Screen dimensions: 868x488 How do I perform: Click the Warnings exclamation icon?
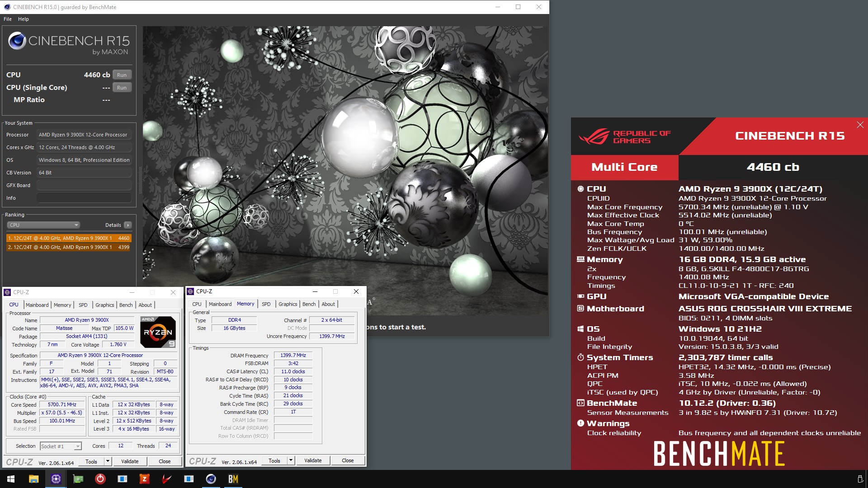(x=580, y=423)
